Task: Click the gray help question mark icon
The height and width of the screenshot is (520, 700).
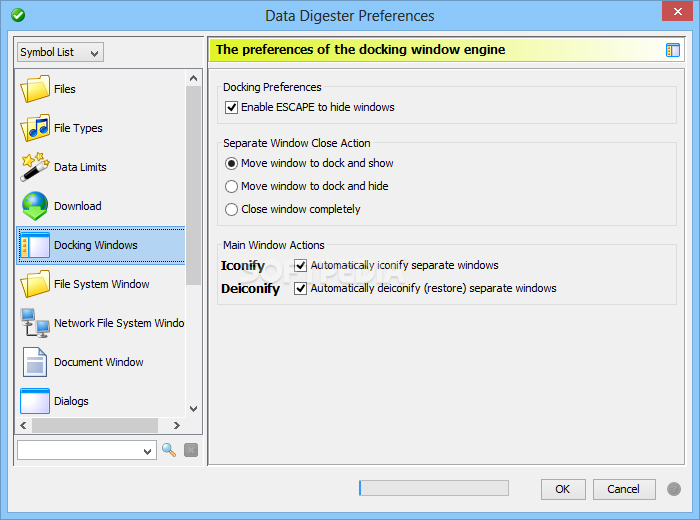Action: pos(674,489)
